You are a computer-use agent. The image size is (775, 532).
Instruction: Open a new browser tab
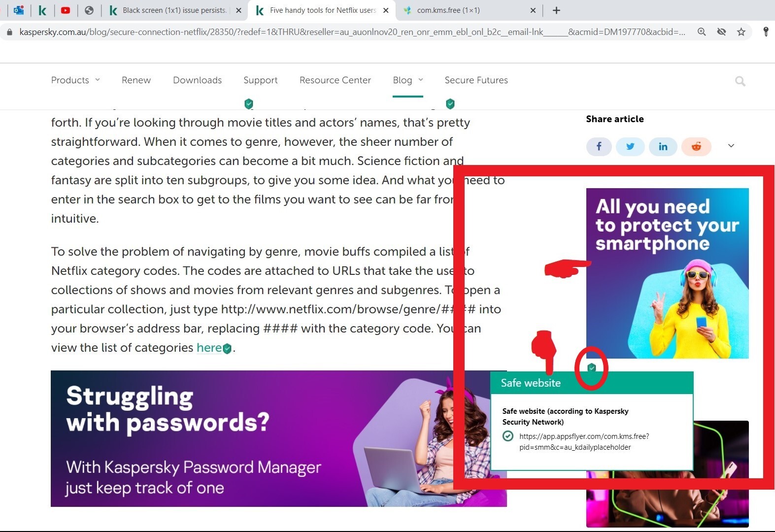pos(556,10)
